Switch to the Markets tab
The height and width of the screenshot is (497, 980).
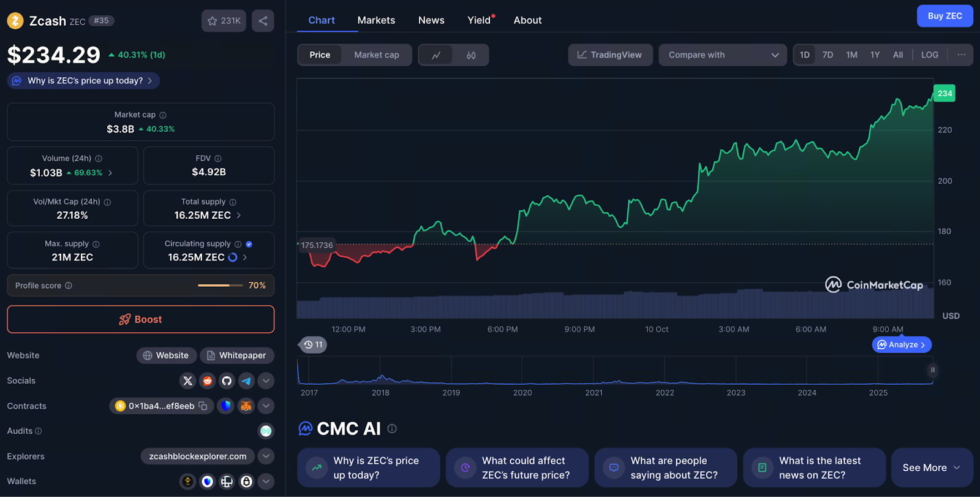coord(376,20)
